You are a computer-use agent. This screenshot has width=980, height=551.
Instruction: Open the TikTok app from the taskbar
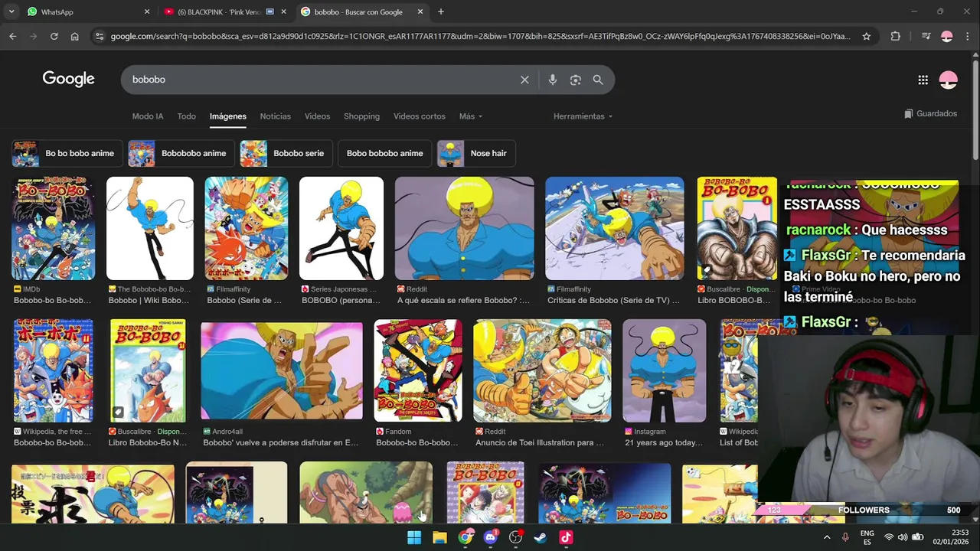[566, 537]
